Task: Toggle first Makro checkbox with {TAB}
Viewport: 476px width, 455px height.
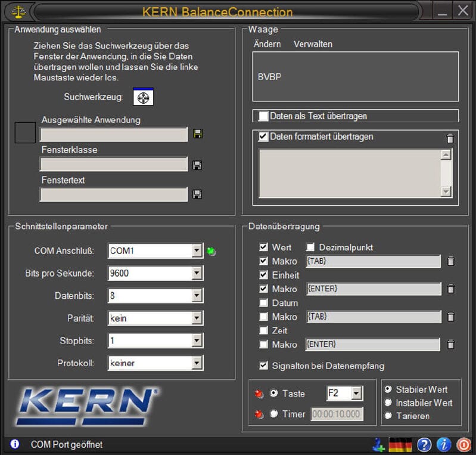Action: pos(263,261)
